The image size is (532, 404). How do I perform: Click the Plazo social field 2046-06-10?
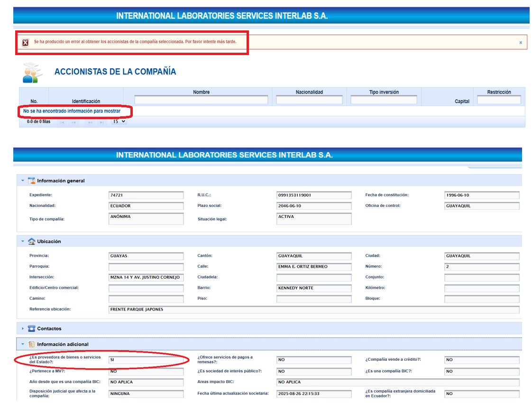pos(314,206)
